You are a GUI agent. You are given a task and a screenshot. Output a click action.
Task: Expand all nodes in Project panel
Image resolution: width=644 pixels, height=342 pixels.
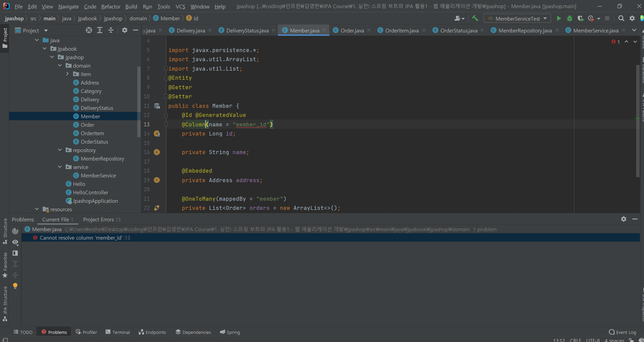pyautogui.click(x=100, y=30)
